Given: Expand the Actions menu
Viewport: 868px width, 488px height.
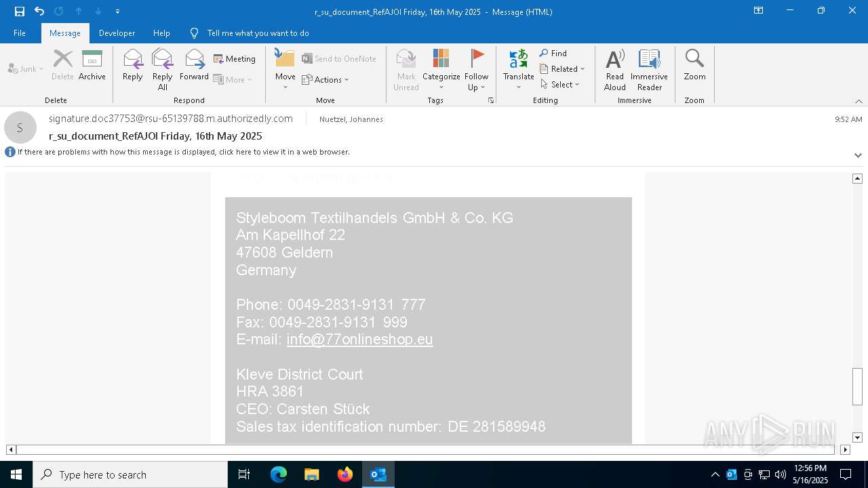Looking at the screenshot, I should 325,79.
